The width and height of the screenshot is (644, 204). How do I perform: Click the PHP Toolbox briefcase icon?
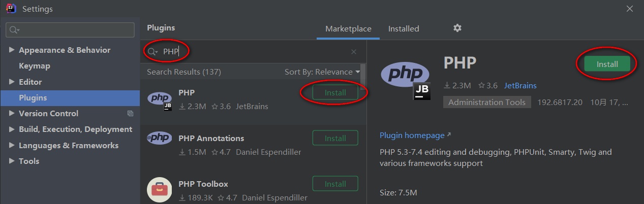[x=160, y=190]
